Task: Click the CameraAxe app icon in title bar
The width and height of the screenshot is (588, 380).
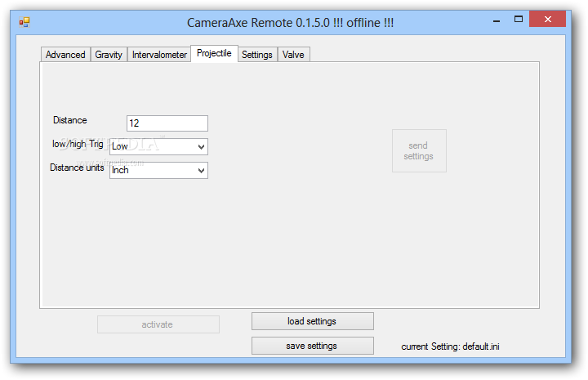Action: [24, 23]
